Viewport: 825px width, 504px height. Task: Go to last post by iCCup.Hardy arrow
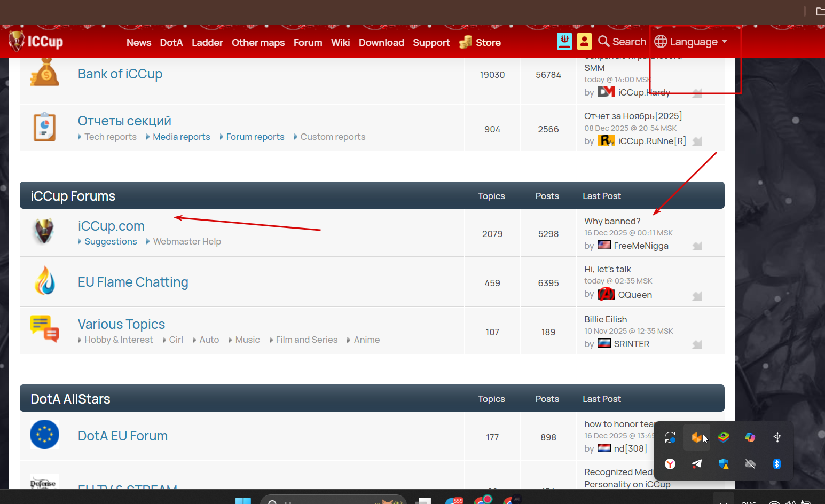click(x=697, y=93)
